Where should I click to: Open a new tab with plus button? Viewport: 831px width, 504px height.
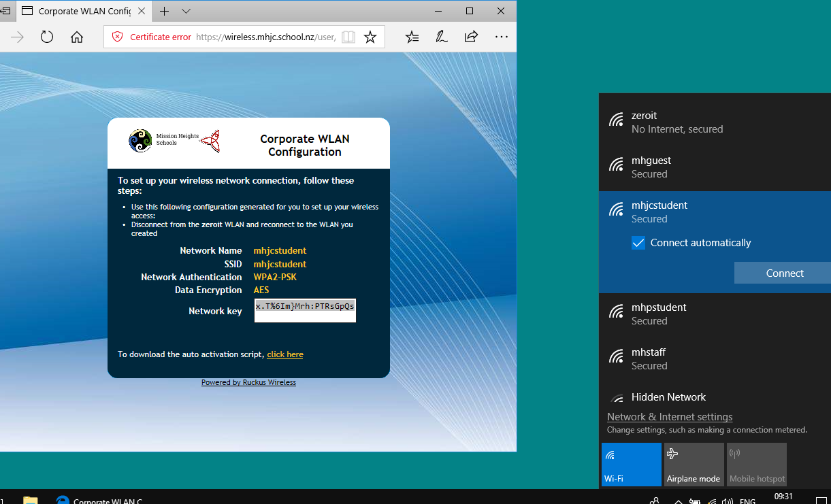(x=165, y=12)
